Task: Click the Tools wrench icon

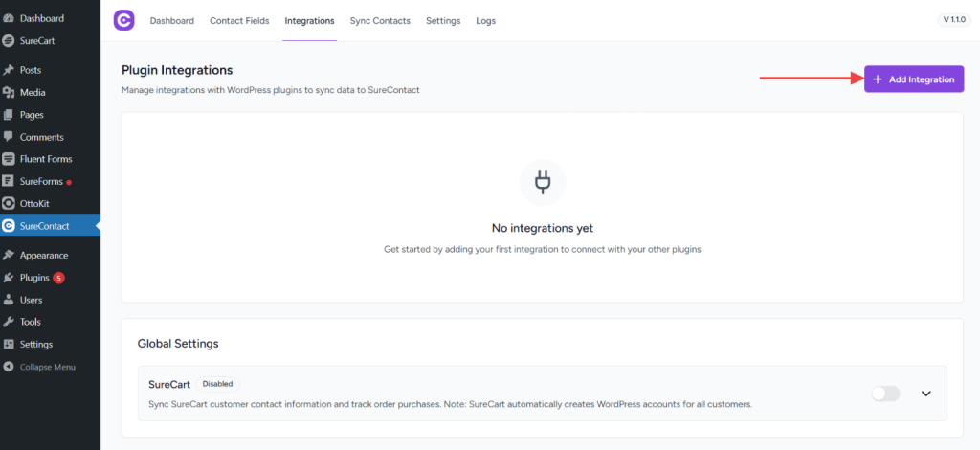Action: 9,322
